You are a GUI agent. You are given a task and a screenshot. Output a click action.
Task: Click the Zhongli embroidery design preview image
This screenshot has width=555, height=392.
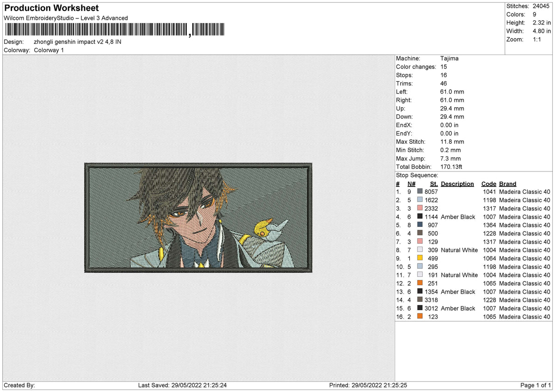tap(198, 217)
